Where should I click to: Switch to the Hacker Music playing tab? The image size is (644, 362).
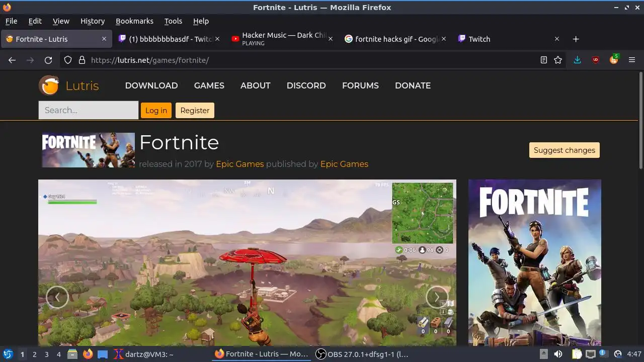pos(283,39)
